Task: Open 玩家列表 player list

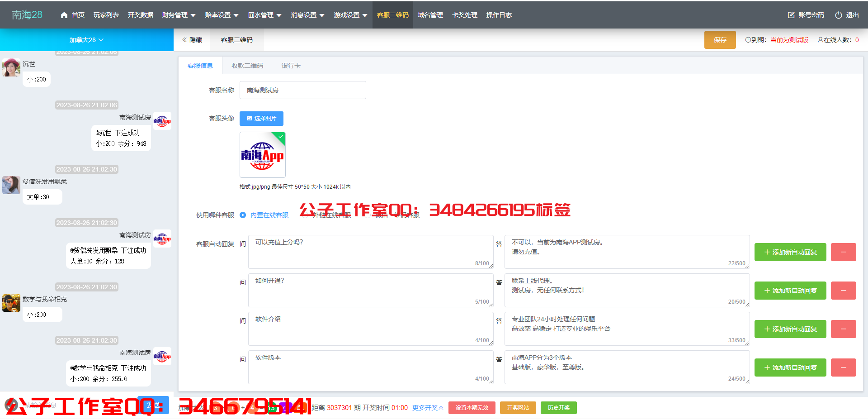Action: pyautogui.click(x=106, y=15)
